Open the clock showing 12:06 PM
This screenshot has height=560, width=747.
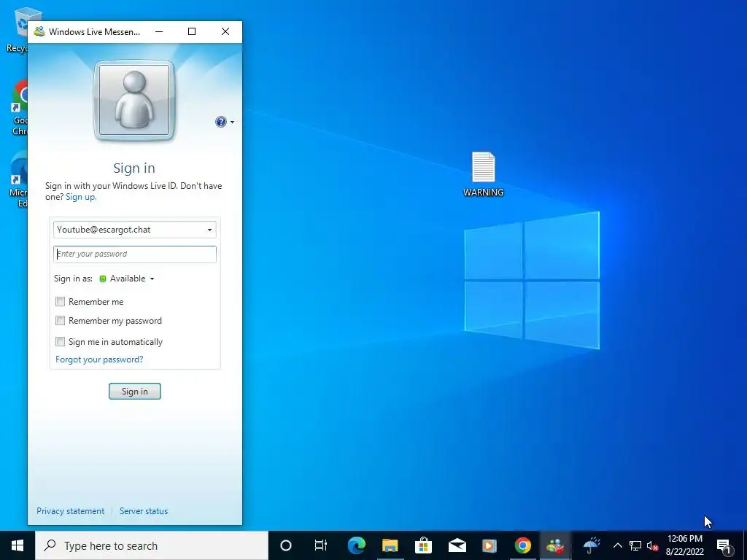coord(684,545)
